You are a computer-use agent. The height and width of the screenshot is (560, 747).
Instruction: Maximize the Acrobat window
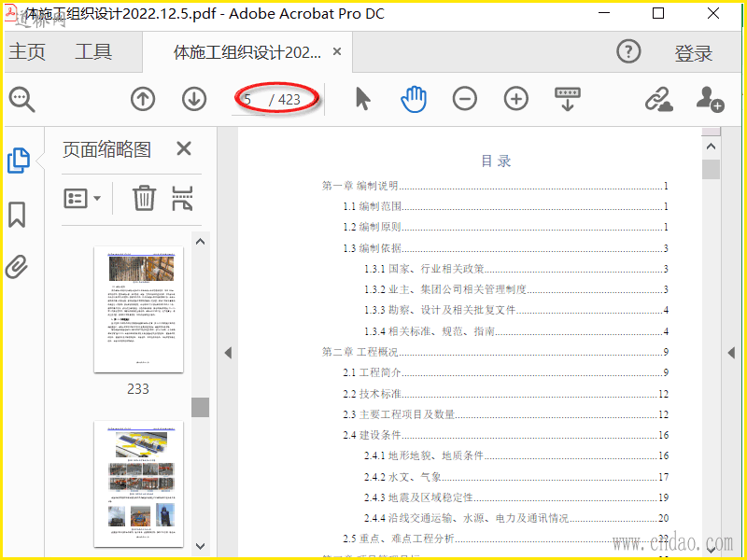(x=658, y=13)
